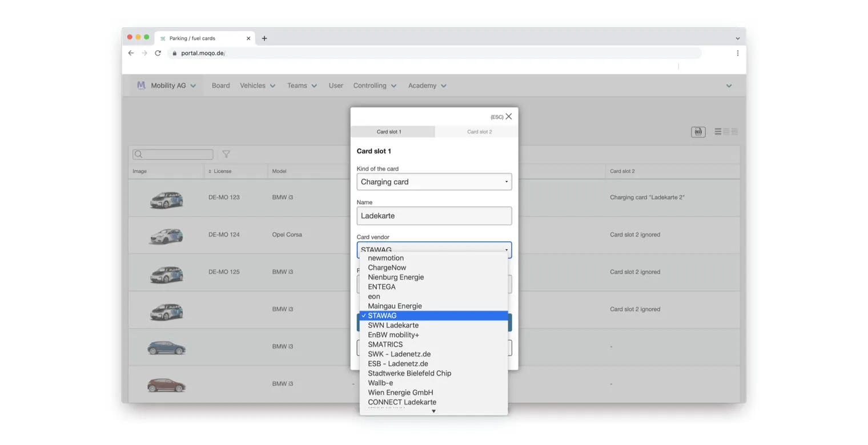Pick Nienburg Energie vendor option

[433, 277]
